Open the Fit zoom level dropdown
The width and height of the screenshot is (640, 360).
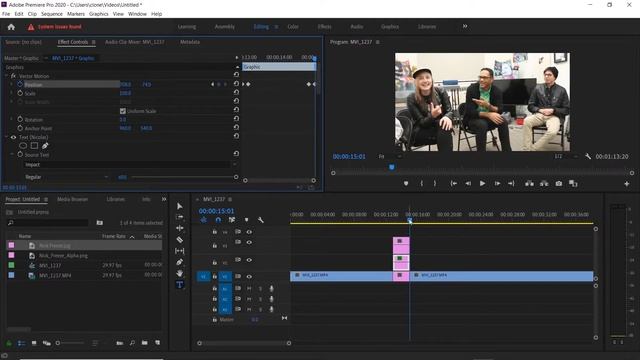(x=390, y=156)
